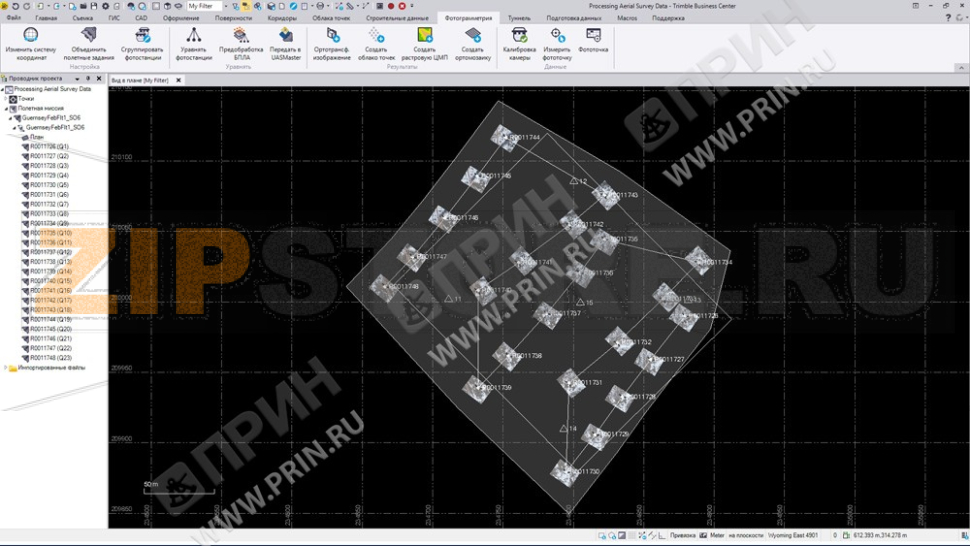Switch to the Главная ribbon tab

[46, 18]
